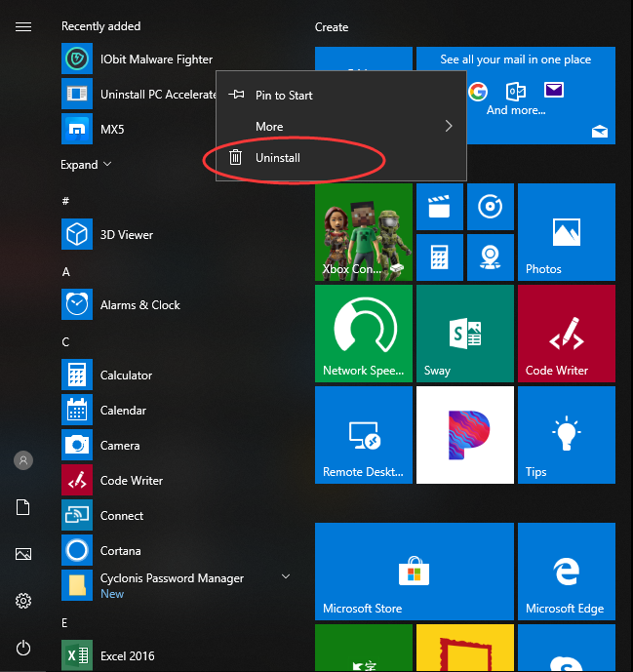Open the Calculator small tile
This screenshot has height=672, width=633.
click(x=440, y=257)
